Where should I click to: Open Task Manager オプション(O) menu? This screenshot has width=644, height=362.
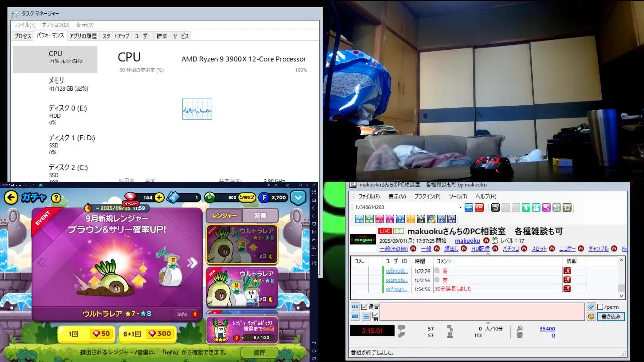coord(55,25)
